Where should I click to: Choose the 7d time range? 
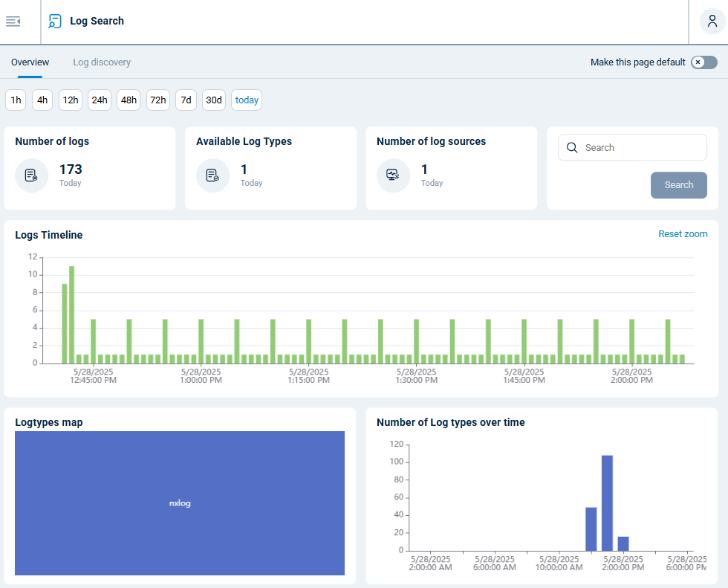tap(186, 100)
